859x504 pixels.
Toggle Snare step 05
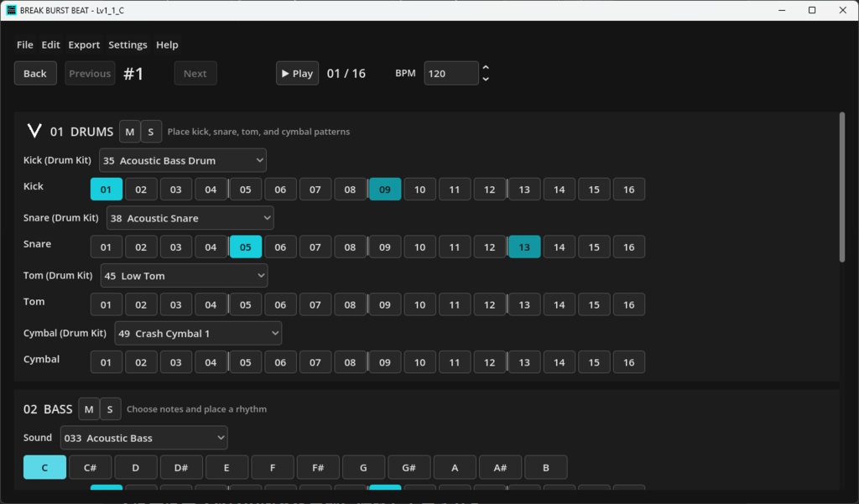(246, 247)
